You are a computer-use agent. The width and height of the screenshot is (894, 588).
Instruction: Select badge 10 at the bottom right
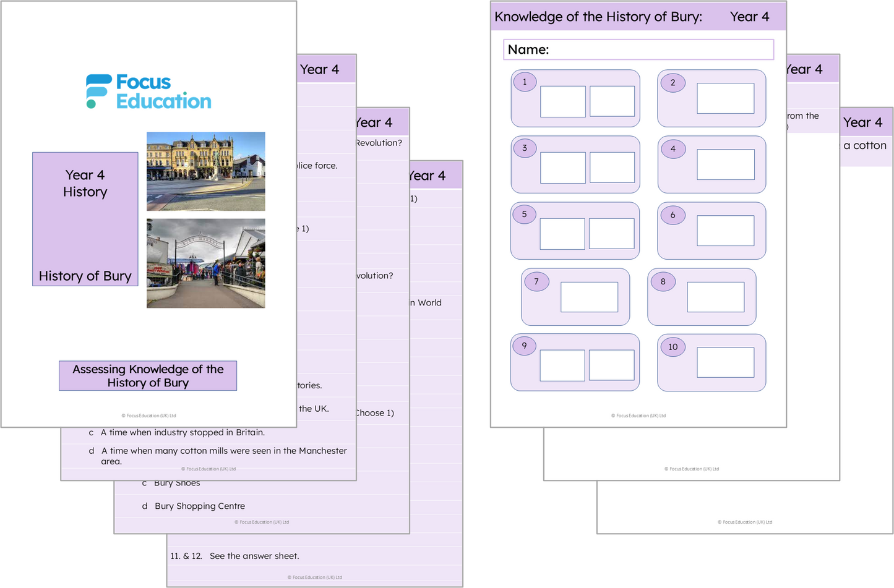coord(673,347)
